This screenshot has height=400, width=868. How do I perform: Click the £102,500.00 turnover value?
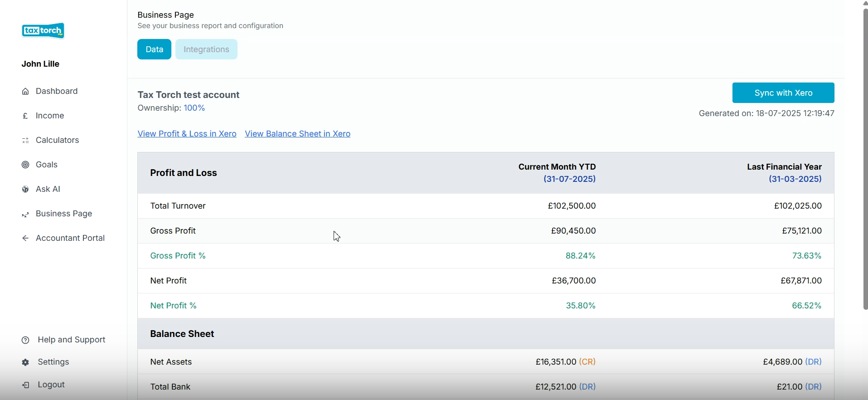tap(572, 206)
